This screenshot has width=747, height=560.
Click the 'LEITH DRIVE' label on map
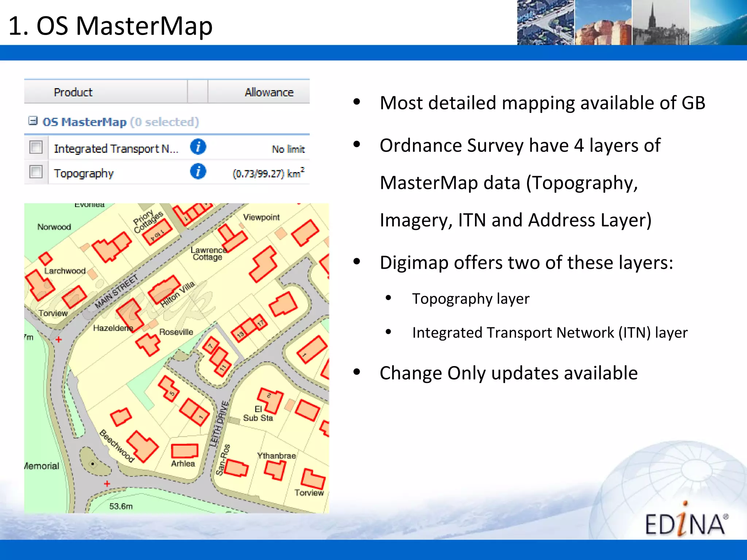219,424
